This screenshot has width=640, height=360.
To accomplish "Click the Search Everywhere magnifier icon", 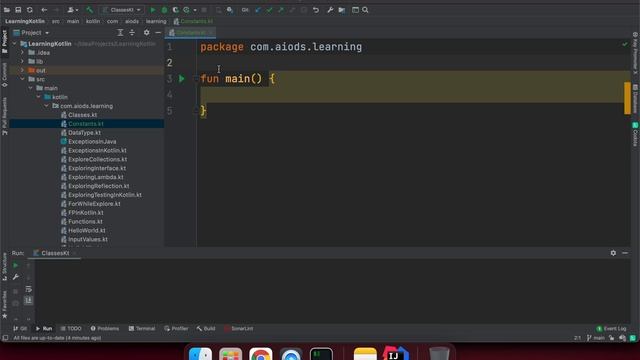I will coord(365,10).
